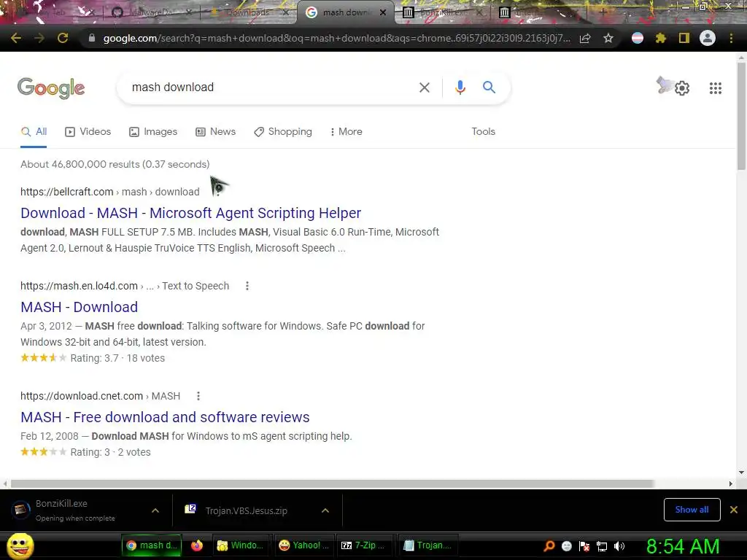The height and width of the screenshot is (560, 747).
Task: Switch to Trojan... Notepad taskbar button
Action: tap(427, 545)
